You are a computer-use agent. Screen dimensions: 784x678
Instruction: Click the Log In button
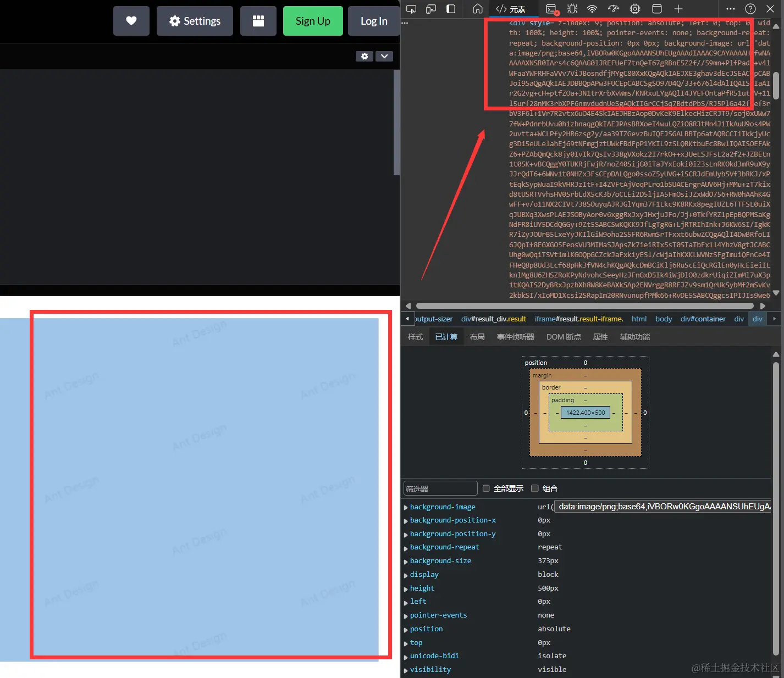[x=374, y=21]
